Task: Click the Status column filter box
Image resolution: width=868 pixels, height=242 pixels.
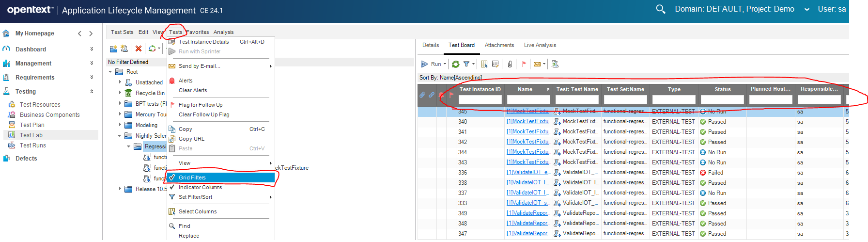Action: click(x=722, y=100)
